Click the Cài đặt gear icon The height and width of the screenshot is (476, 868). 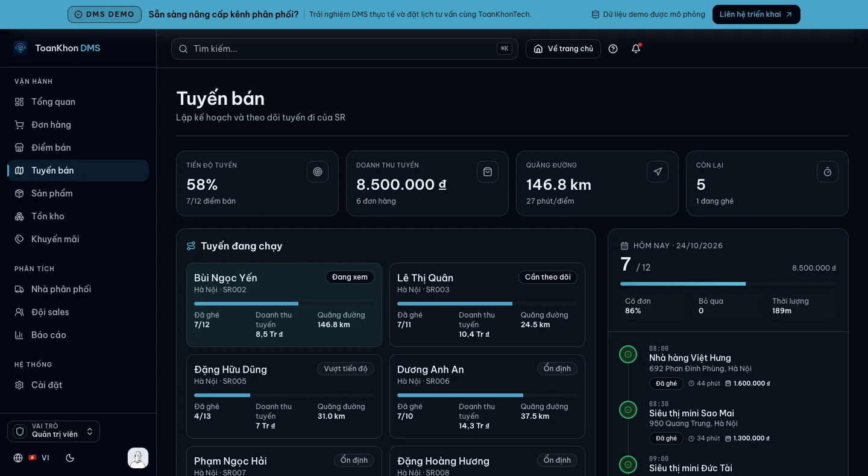(19, 385)
